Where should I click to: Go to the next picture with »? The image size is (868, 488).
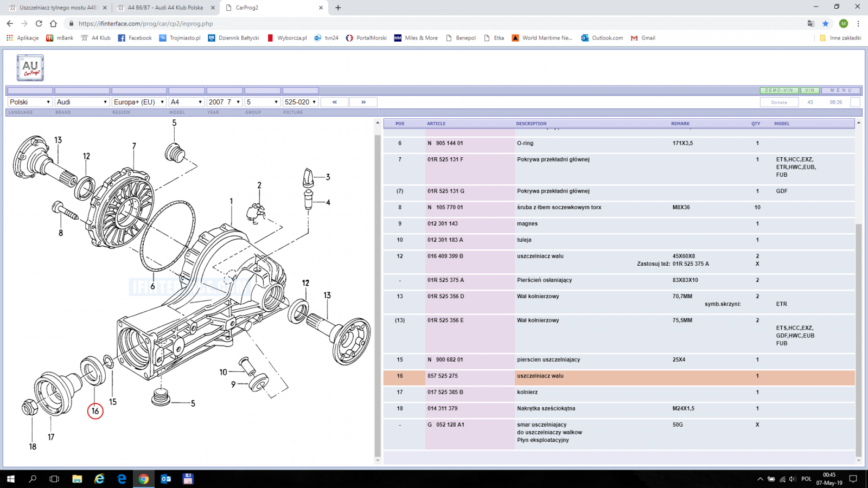(363, 102)
